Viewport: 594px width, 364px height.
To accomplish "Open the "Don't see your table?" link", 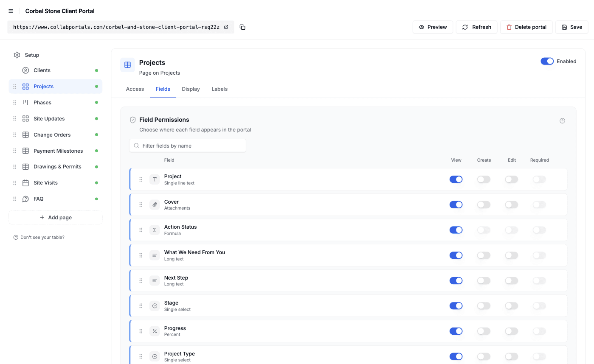I will (x=39, y=238).
